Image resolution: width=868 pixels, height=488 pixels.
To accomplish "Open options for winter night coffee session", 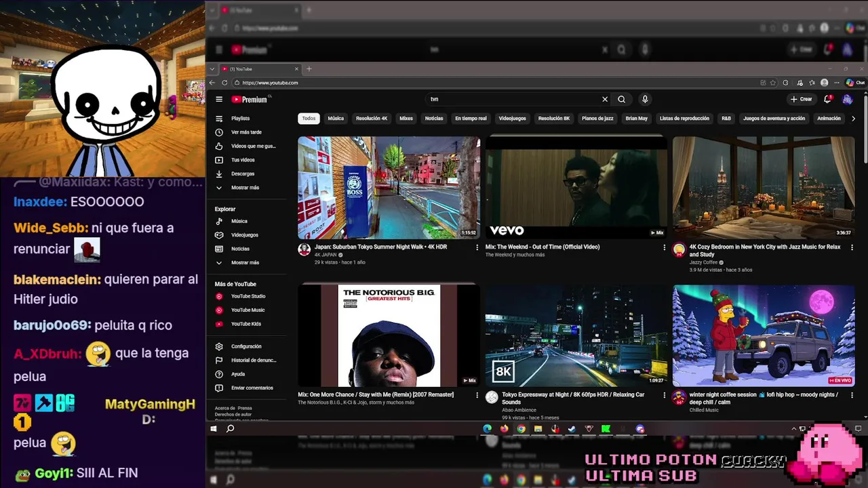I will (852, 395).
